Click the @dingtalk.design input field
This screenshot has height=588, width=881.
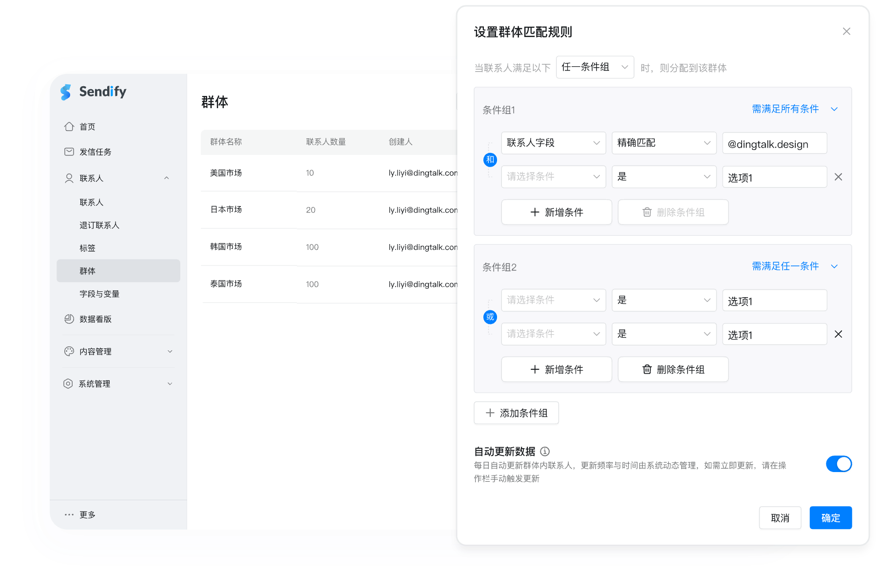coord(774,143)
